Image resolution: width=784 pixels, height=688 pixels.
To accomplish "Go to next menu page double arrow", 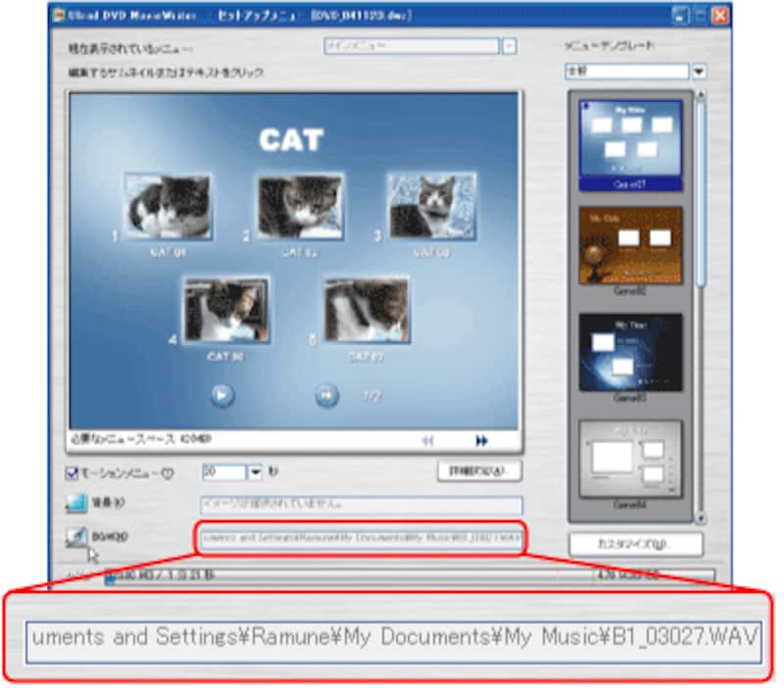I will pyautogui.click(x=481, y=440).
